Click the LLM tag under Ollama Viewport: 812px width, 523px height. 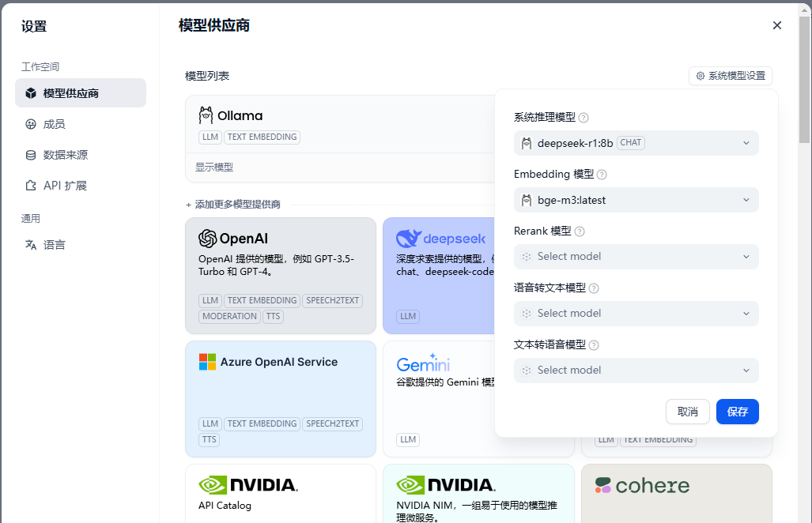click(210, 137)
